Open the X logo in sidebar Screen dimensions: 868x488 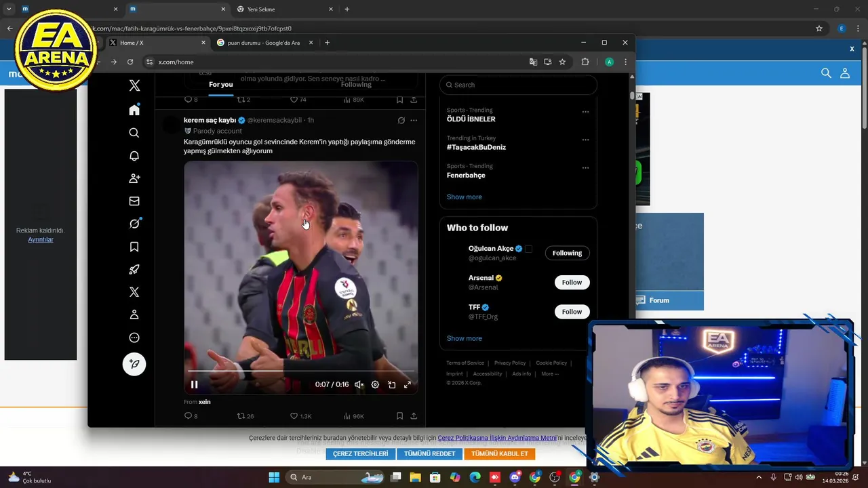coord(134,85)
